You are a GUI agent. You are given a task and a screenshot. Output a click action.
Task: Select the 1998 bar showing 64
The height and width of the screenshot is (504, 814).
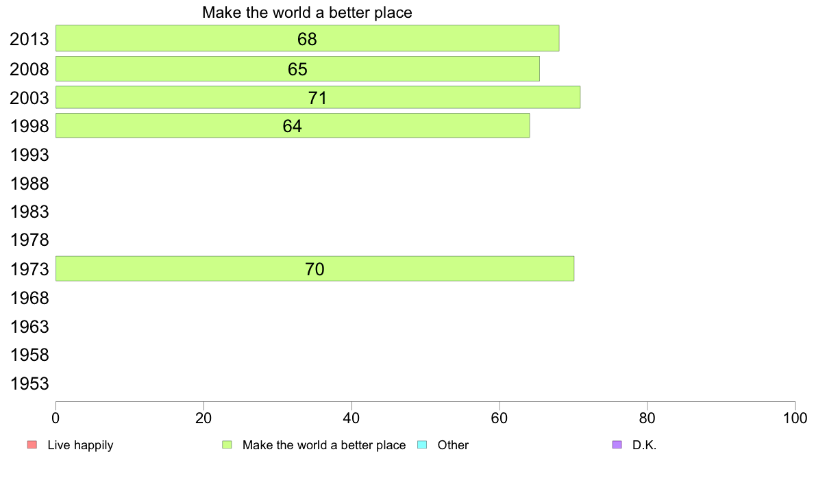[293, 125]
